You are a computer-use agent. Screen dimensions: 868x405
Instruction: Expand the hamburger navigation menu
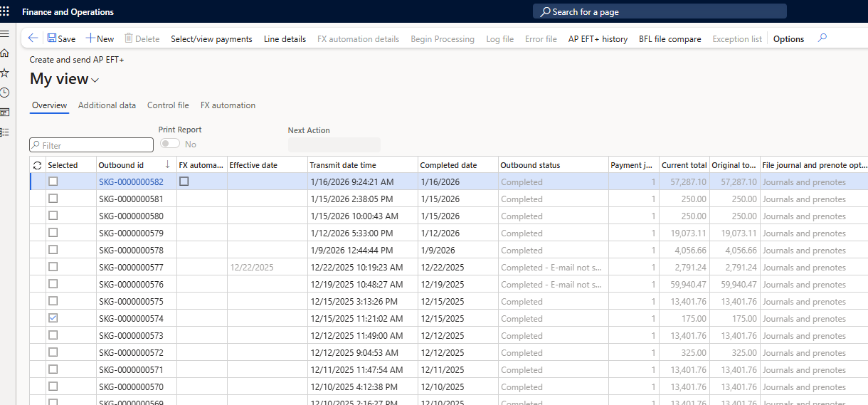pyautogui.click(x=4, y=33)
